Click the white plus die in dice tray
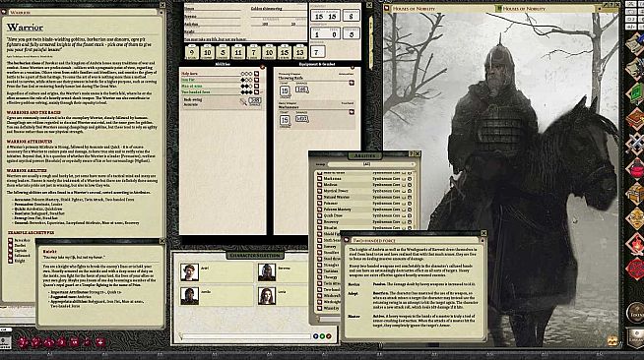Viewport: 644px width, 360px height. pos(100,341)
